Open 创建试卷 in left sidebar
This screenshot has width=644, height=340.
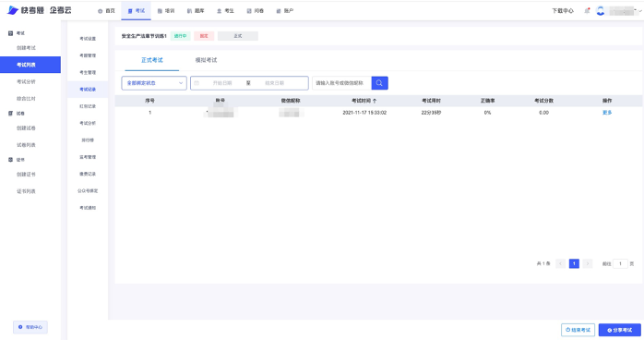pyautogui.click(x=26, y=128)
